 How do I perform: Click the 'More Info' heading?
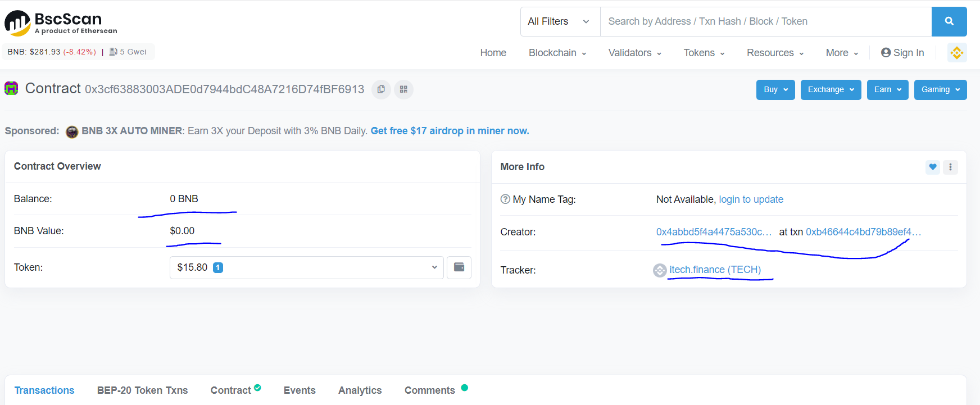pyautogui.click(x=523, y=167)
